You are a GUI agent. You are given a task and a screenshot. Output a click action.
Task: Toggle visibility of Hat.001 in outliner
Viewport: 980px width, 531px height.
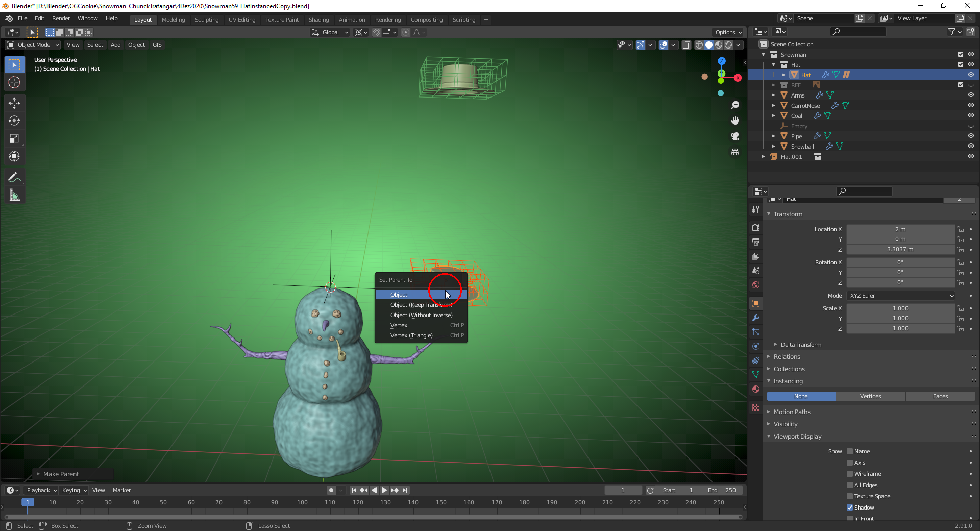coord(971,156)
